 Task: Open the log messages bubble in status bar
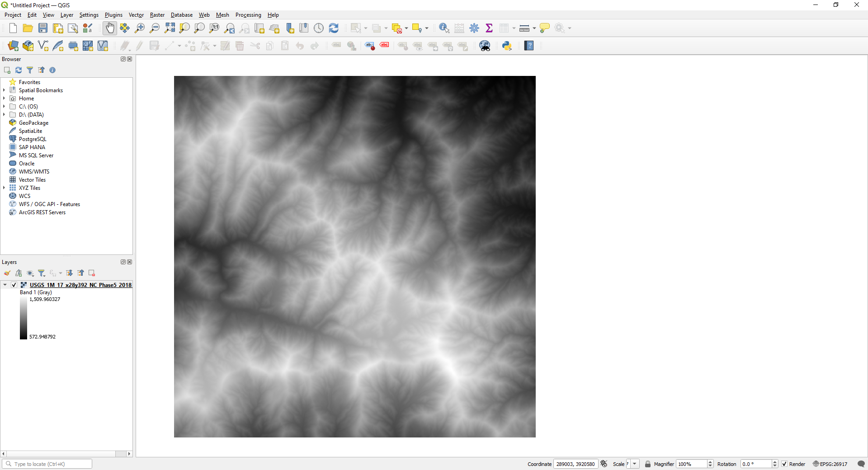tap(861, 464)
